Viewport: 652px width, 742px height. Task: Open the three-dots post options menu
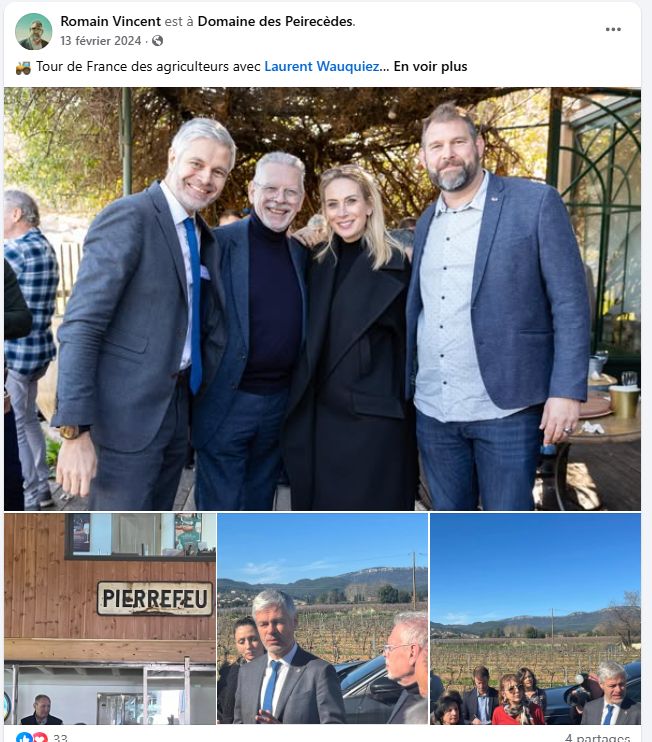(613, 29)
